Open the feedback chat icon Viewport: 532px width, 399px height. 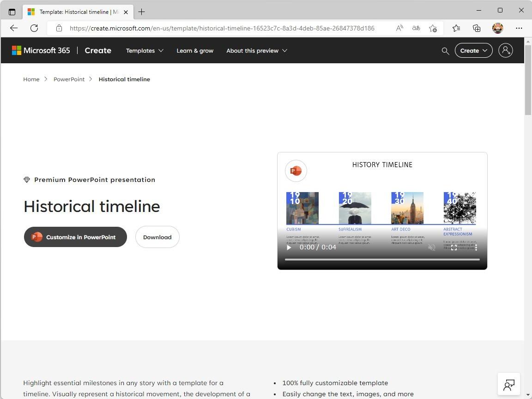pyautogui.click(x=509, y=384)
